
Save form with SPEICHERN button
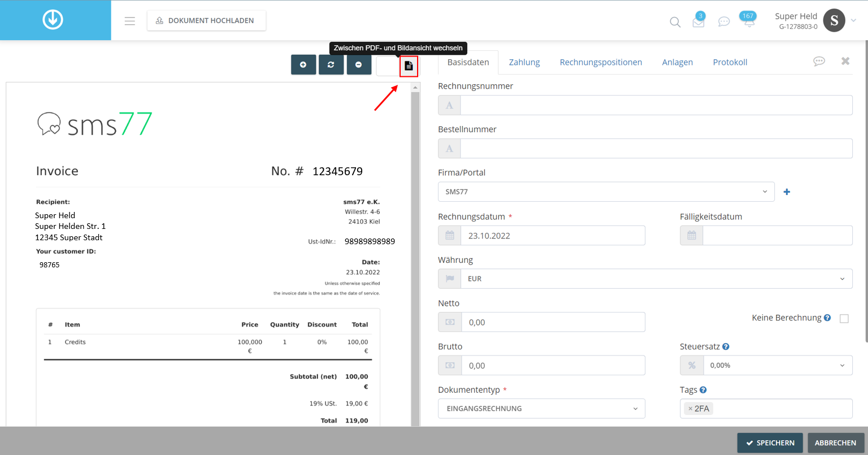click(769, 443)
